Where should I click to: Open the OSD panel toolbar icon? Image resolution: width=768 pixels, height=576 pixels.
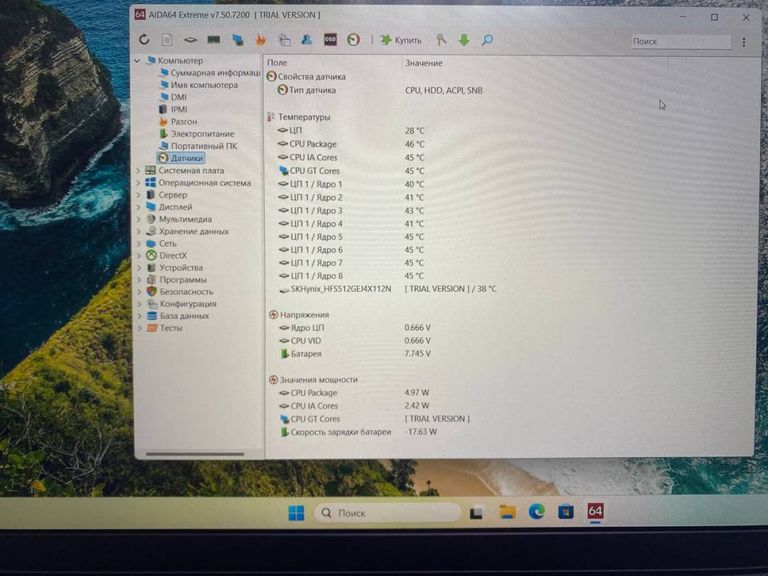(x=330, y=40)
